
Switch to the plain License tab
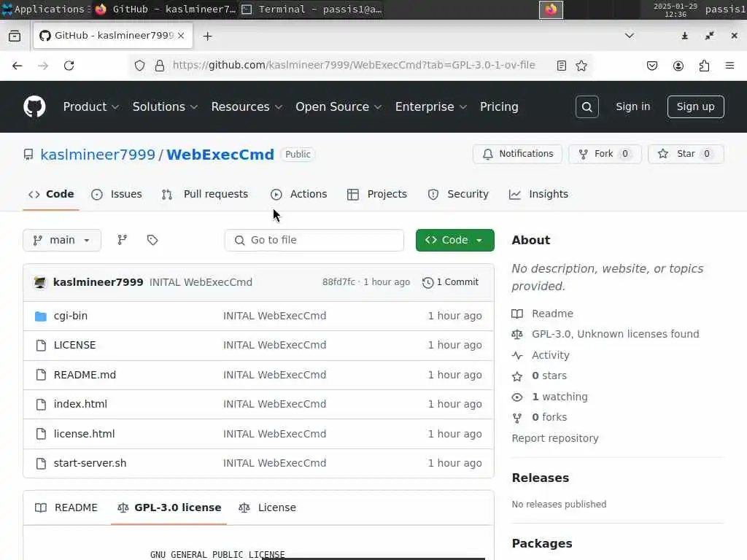click(x=267, y=507)
